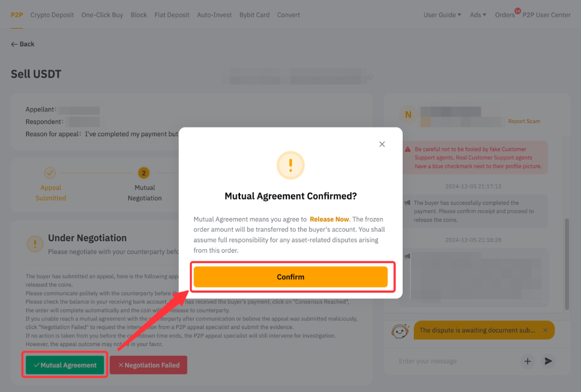The image size is (581, 392).
Task: Expand the Ads dropdown menu
Action: [478, 15]
